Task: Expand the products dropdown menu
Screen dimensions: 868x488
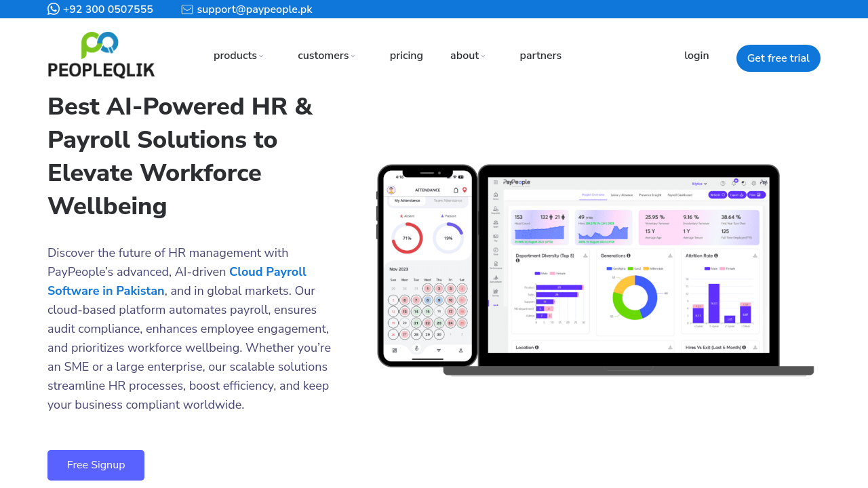Action: point(239,56)
